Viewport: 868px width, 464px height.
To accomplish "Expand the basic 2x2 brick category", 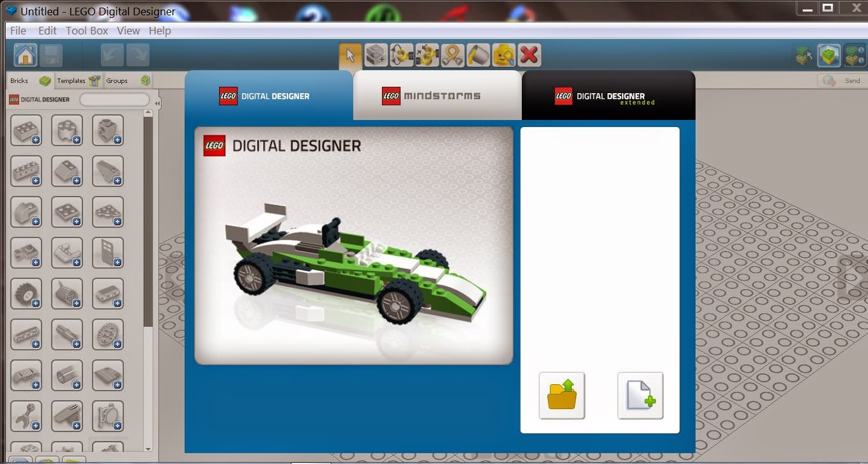I will pyautogui.click(x=26, y=130).
